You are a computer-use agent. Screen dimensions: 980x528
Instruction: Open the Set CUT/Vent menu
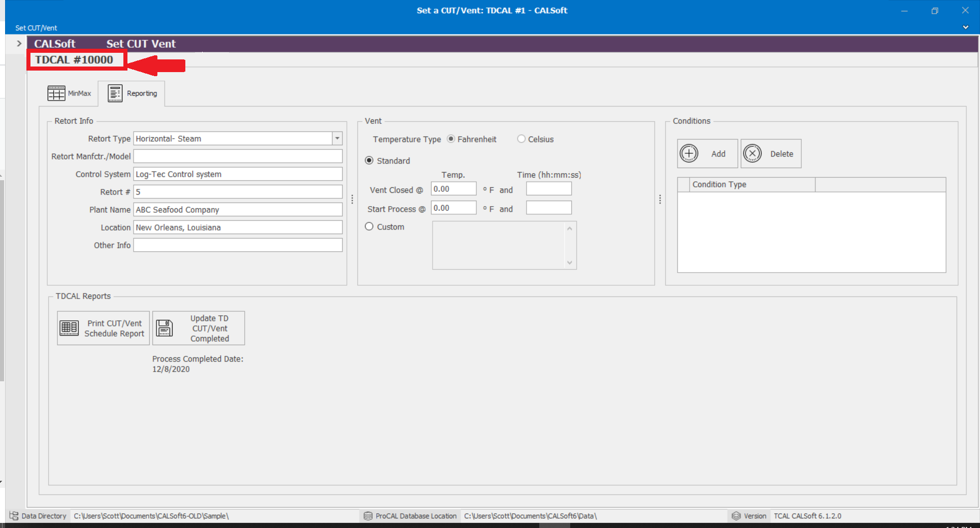coord(36,28)
